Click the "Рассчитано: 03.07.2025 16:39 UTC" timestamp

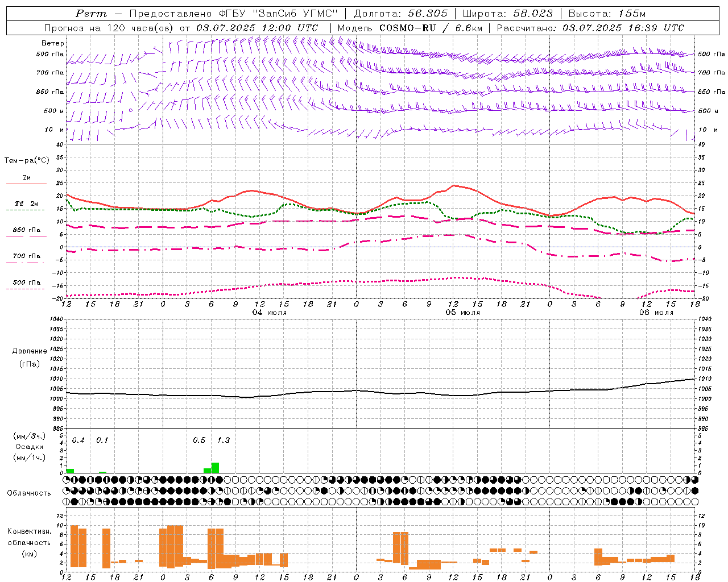pos(590,28)
